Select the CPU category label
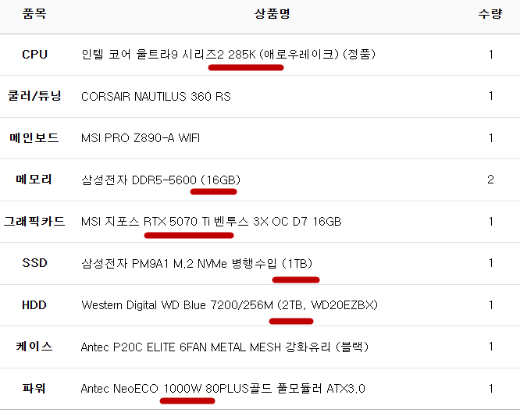The height and width of the screenshot is (420, 520). (34, 55)
